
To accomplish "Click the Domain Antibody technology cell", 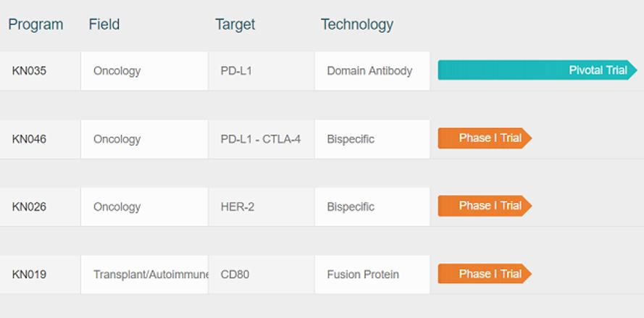I will (372, 71).
